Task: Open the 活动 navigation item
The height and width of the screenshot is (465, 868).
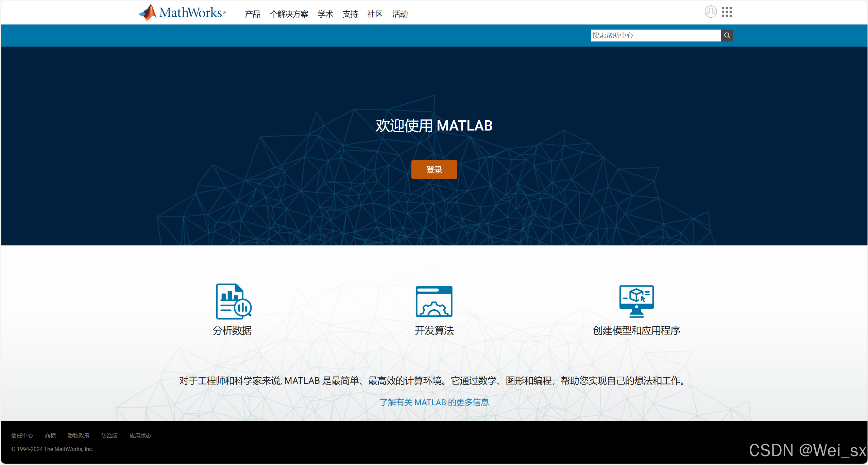Action: point(400,14)
